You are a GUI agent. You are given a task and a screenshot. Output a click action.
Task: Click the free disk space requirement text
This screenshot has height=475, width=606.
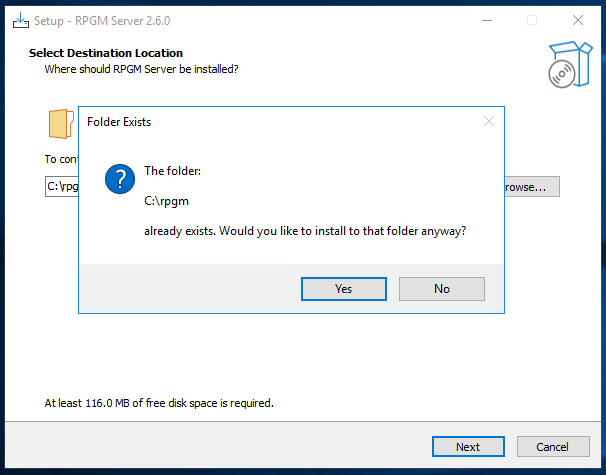[x=159, y=403]
